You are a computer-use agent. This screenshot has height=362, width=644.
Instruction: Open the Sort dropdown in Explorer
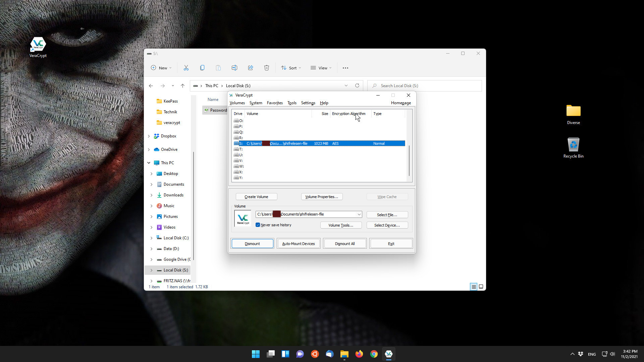pyautogui.click(x=291, y=68)
